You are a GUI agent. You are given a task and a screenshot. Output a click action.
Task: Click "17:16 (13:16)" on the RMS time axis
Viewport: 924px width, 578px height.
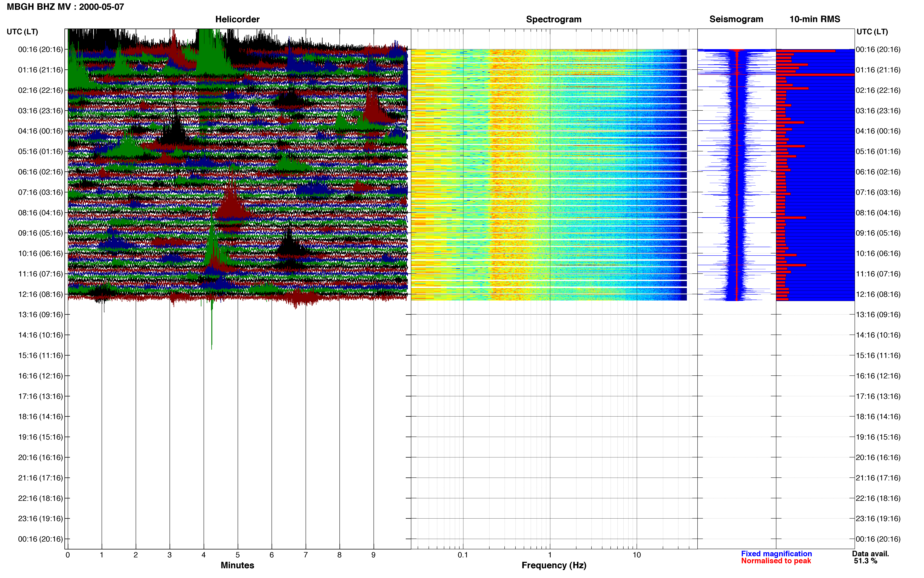[878, 396]
